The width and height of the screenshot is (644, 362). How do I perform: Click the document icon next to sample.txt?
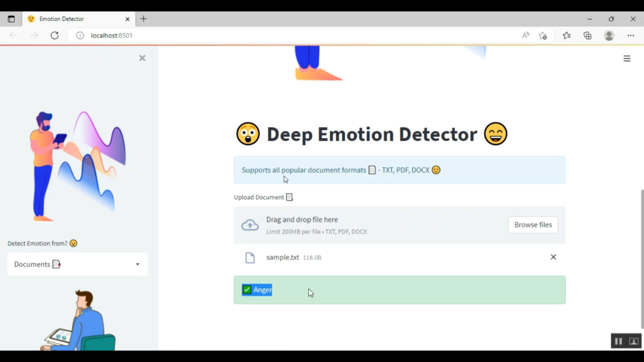250,257
